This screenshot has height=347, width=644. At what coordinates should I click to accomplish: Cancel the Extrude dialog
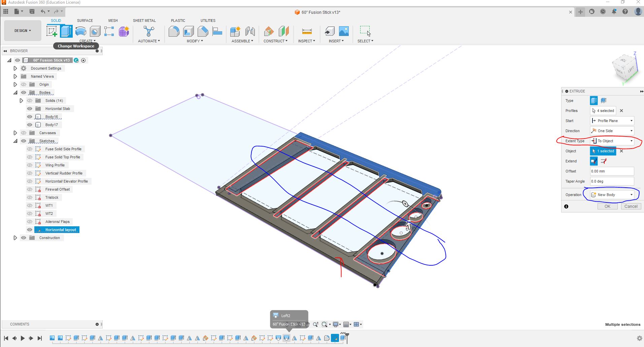(631, 206)
